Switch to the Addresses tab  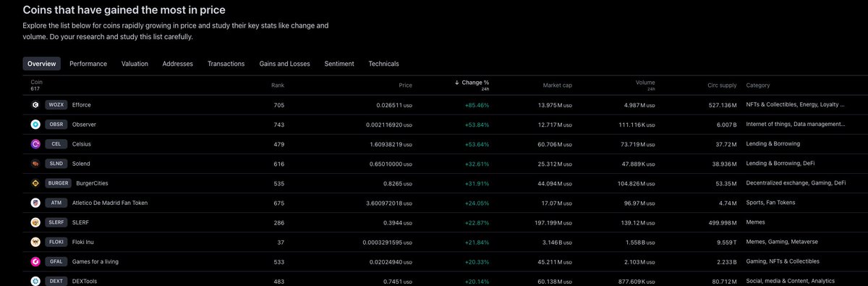coord(178,64)
